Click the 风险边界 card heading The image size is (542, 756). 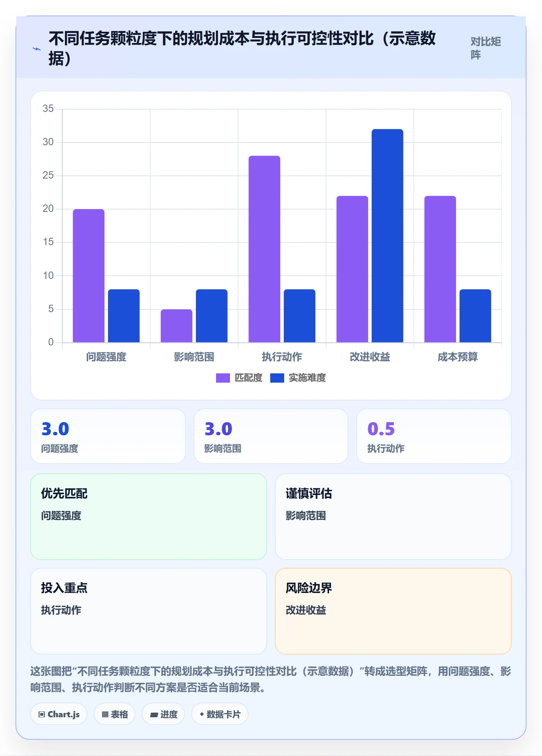[309, 588]
